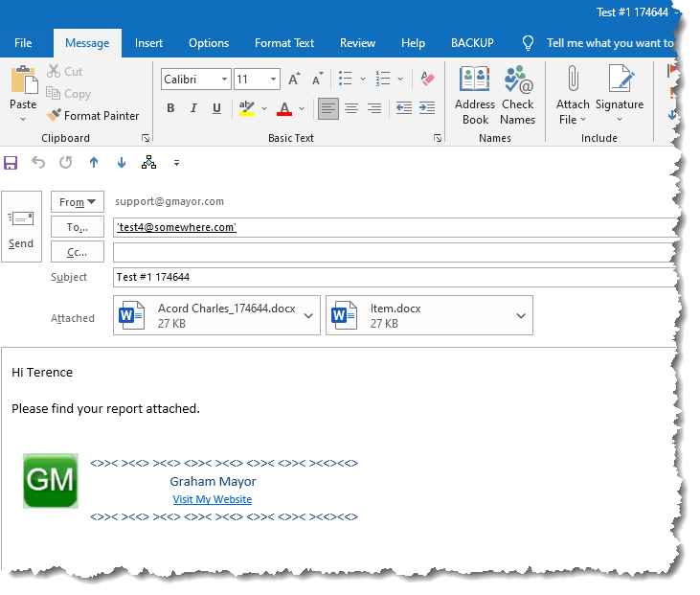This screenshot has width=700, height=595.
Task: Click the hierarchy diagram toolbar icon
Action: 148,163
